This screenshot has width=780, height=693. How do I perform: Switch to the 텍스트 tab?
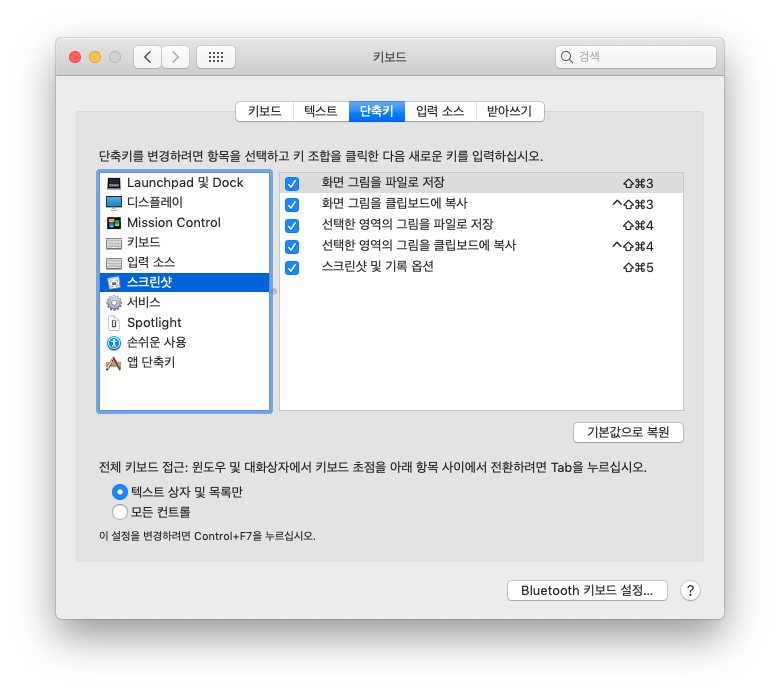(x=321, y=111)
